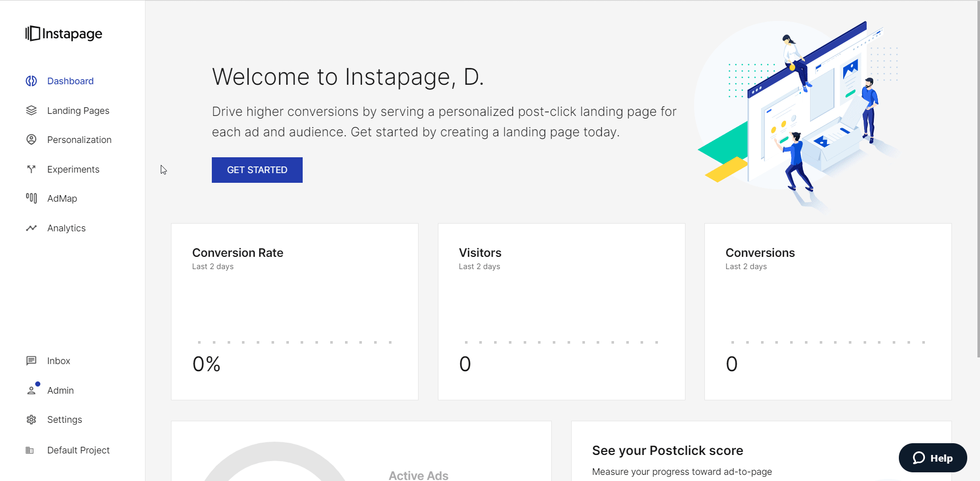Click the Help chat bubble icon
Viewport: 980px width, 481px height.
coord(919,458)
